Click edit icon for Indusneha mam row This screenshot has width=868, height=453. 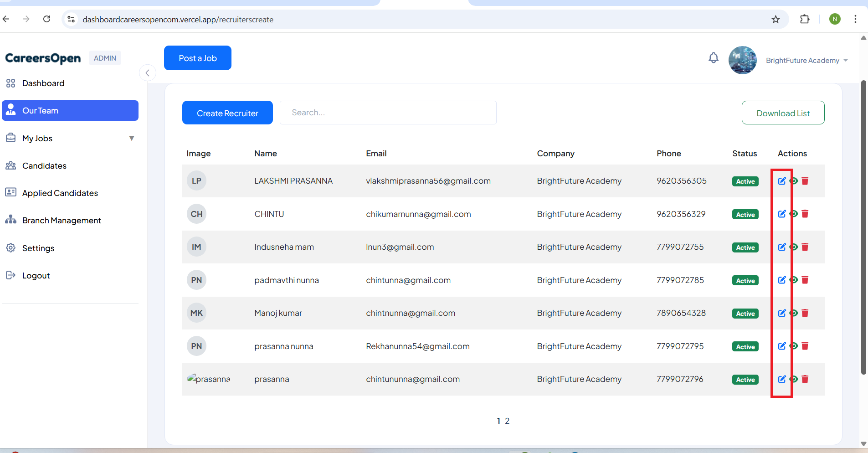[x=781, y=247]
